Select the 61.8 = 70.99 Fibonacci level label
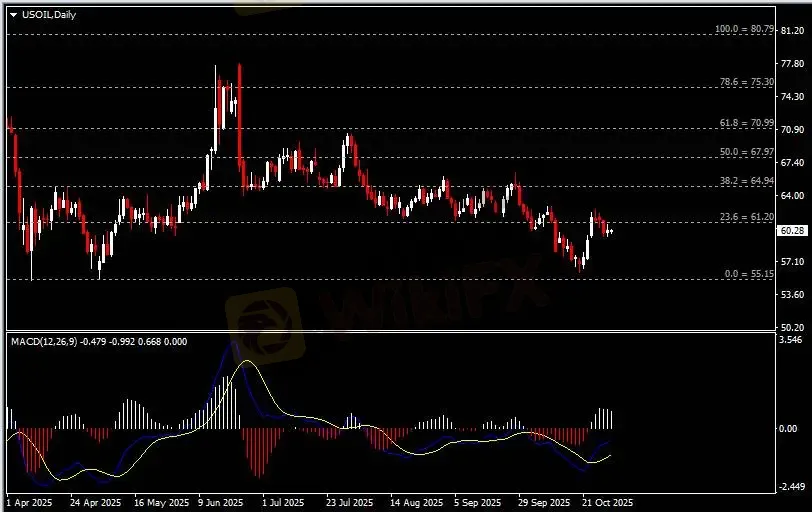The width and height of the screenshot is (812, 512). [747, 123]
